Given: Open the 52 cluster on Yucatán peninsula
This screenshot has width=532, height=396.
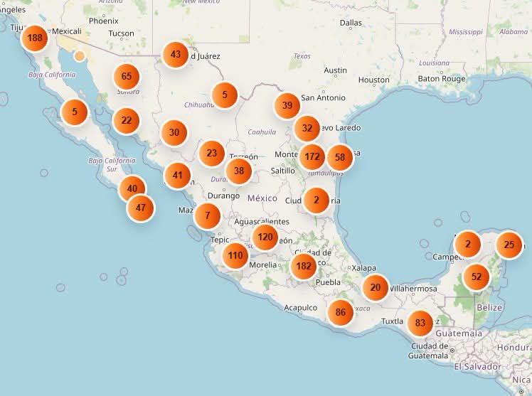Looking at the screenshot, I should pyautogui.click(x=477, y=277).
